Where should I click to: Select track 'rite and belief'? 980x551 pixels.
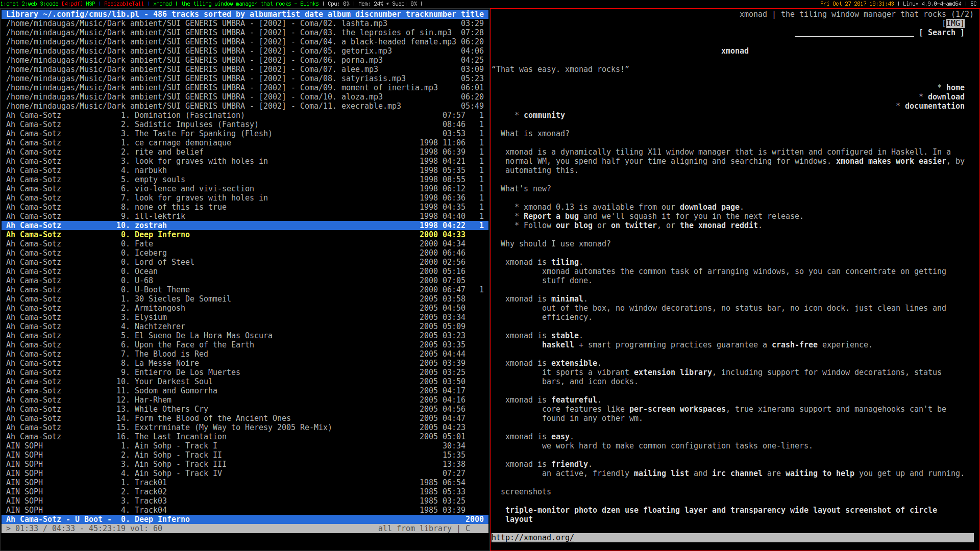[245, 152]
